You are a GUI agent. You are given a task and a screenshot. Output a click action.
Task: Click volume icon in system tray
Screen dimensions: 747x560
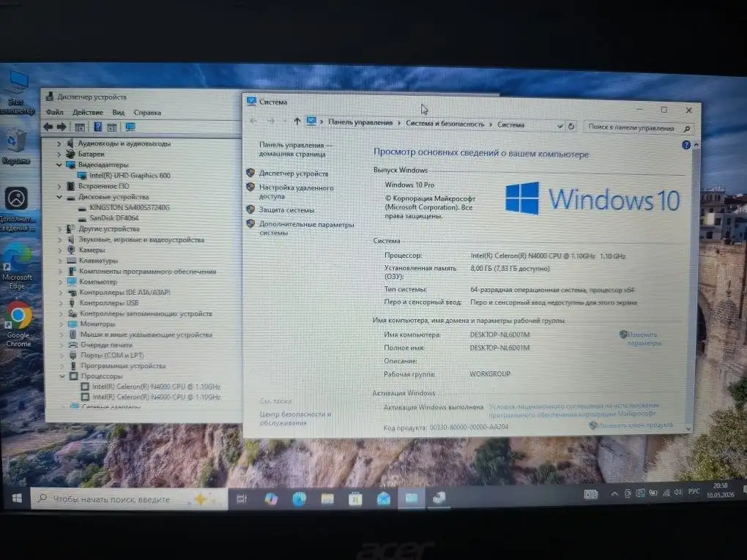[678, 493]
